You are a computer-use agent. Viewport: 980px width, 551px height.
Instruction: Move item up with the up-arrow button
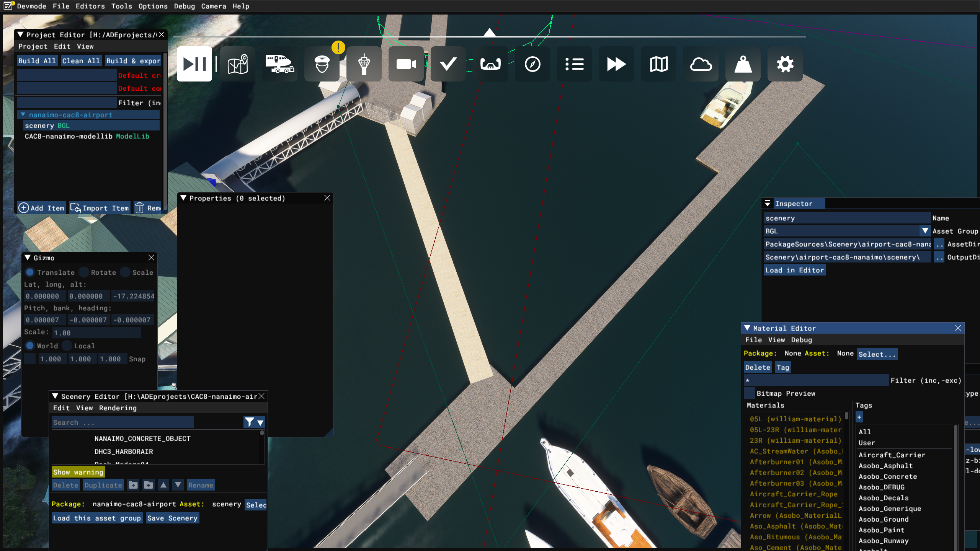[x=163, y=485]
